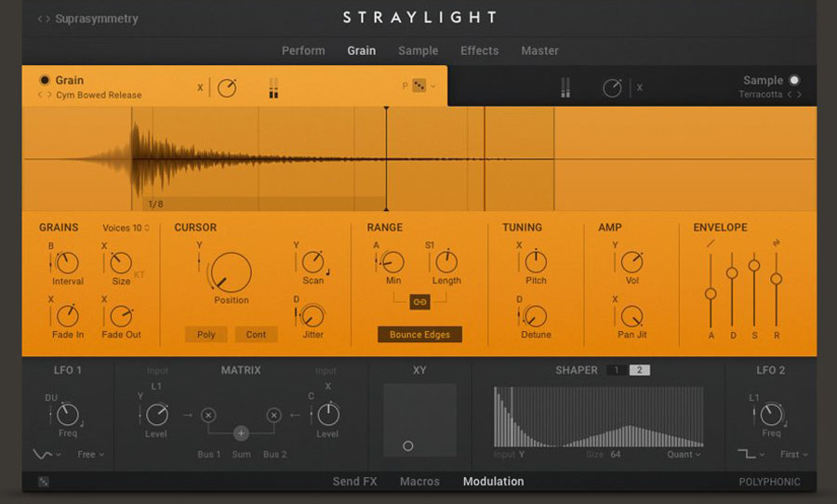Click the Fade Out knob

point(121,316)
